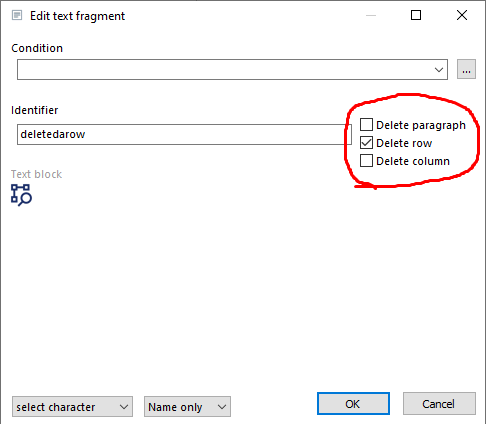Focus the Identifier field containing deletedarow
The width and height of the screenshot is (486, 424).
coord(184,134)
